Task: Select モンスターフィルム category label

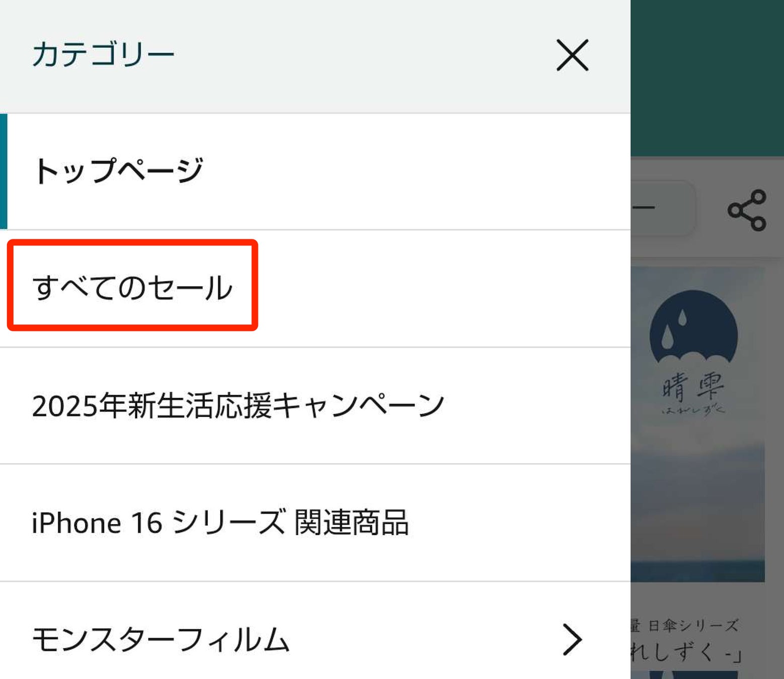Action: tap(160, 639)
